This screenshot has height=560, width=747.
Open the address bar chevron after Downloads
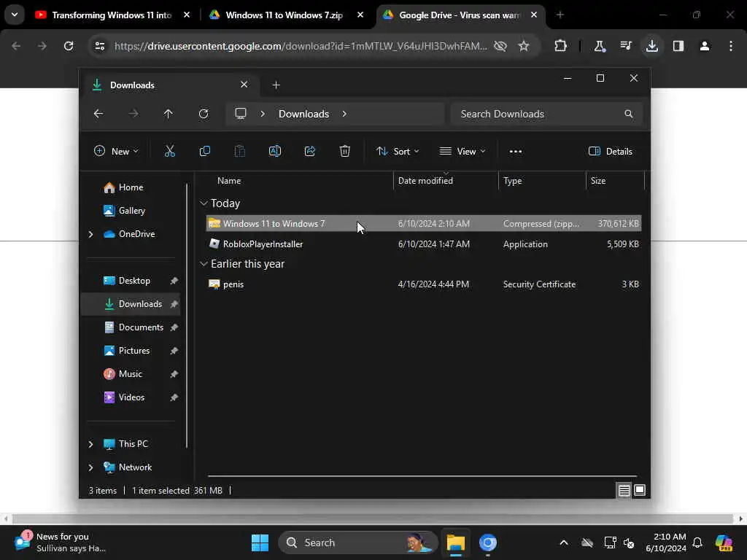(x=344, y=114)
